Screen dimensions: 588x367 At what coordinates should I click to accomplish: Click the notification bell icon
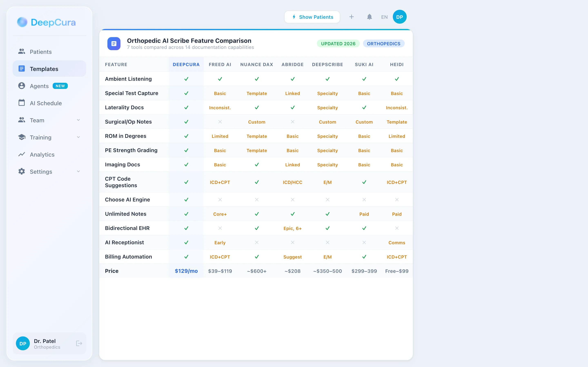click(x=369, y=17)
